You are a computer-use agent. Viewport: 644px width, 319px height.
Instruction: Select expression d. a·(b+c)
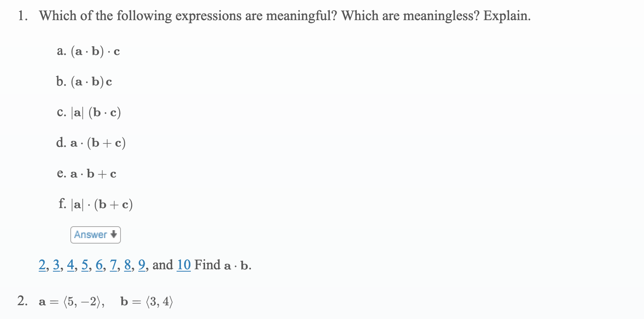click(x=91, y=143)
